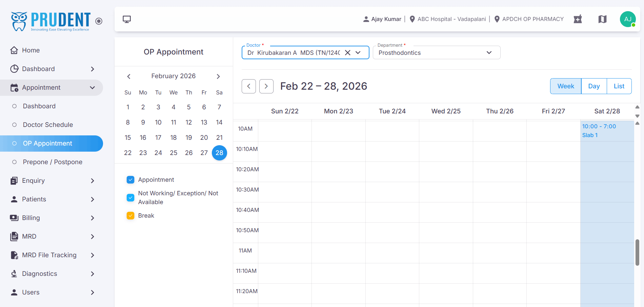Select February 25 in mini calendar
644x307 pixels.
point(174,153)
